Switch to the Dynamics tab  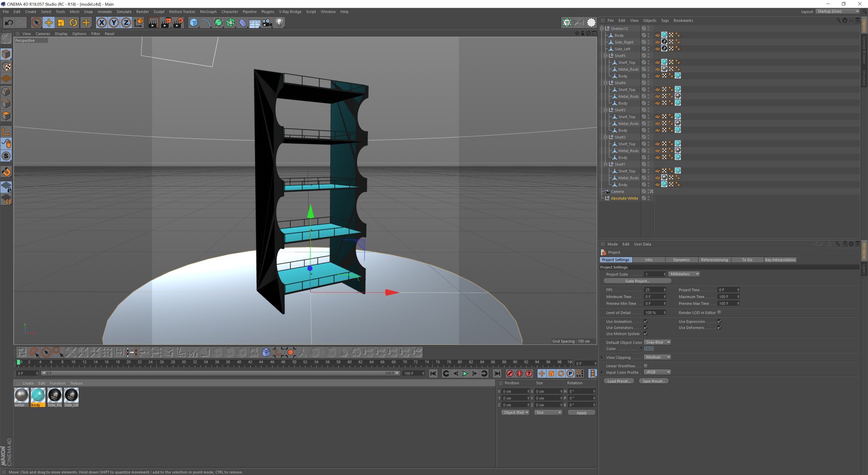pyautogui.click(x=681, y=260)
